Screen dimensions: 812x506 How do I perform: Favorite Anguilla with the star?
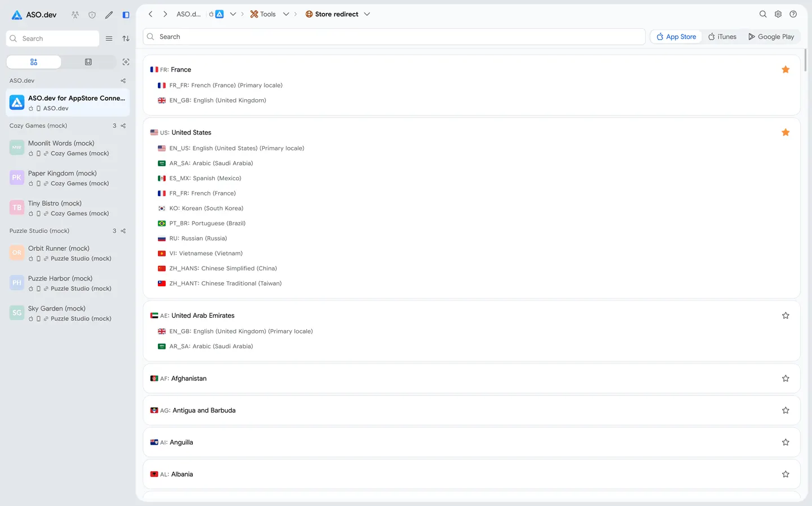pos(785,442)
